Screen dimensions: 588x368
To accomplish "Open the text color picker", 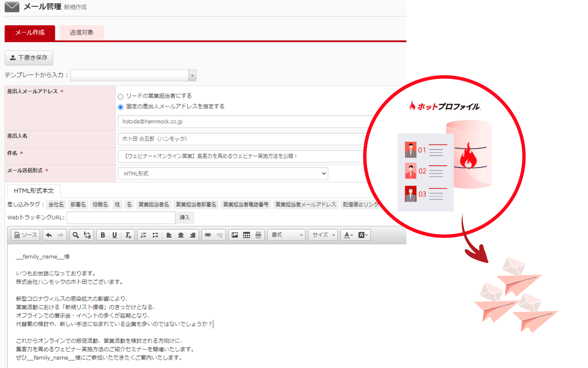I will pos(348,235).
